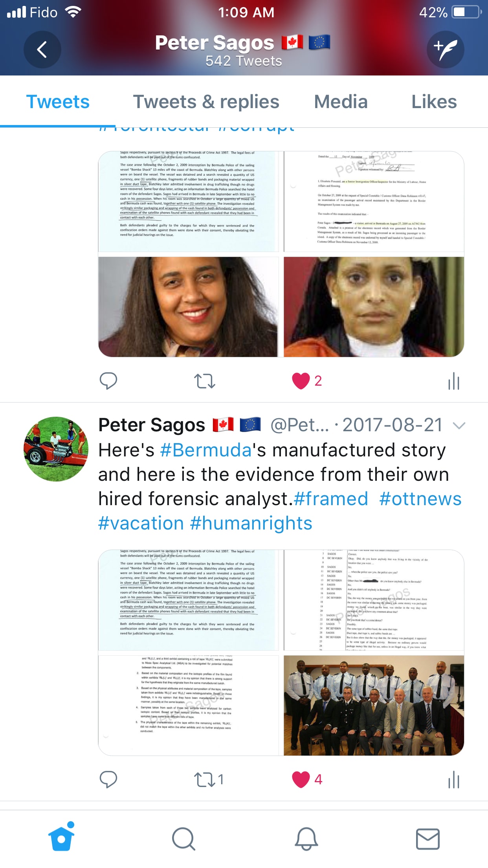Viewport: 488px width, 868px height.
Task: Open Peter Sagos profile avatar with red car
Action: click(x=56, y=449)
